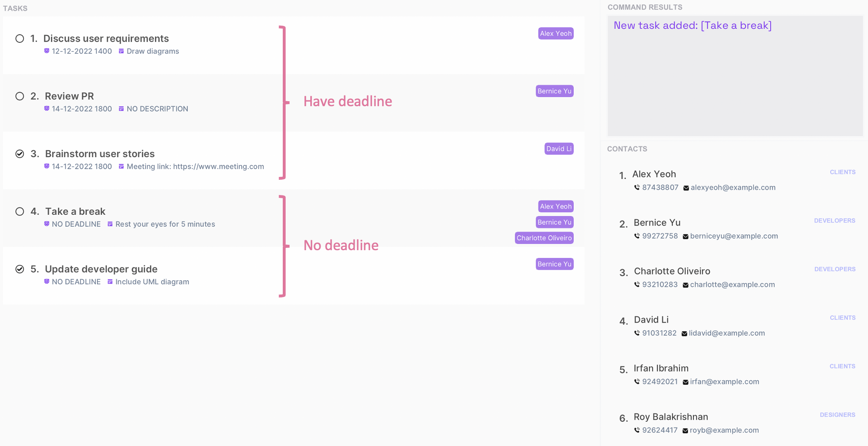Select contact name 'Alex Yeoh' in contacts
Screen dimensions: 868x446
click(654, 174)
